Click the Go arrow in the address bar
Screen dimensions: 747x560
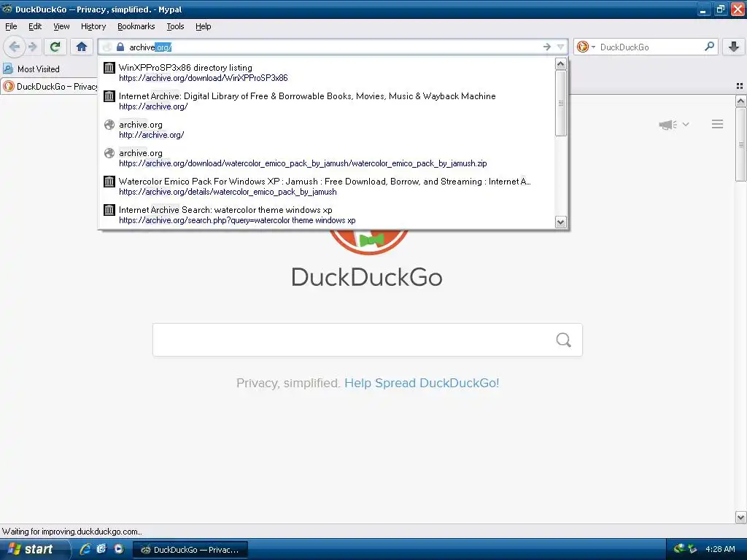[x=547, y=47]
